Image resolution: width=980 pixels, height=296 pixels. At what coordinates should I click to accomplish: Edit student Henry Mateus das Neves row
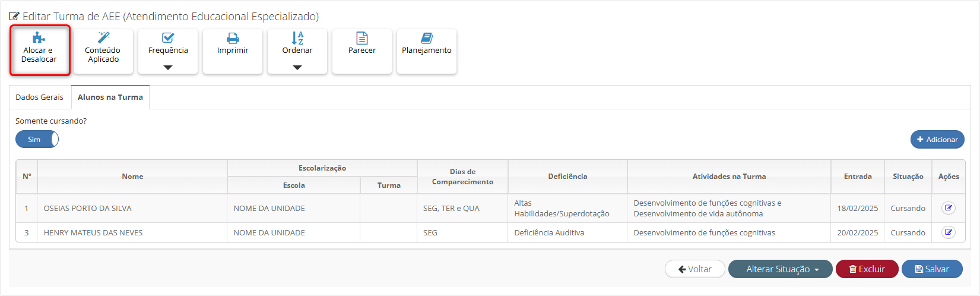(x=948, y=232)
